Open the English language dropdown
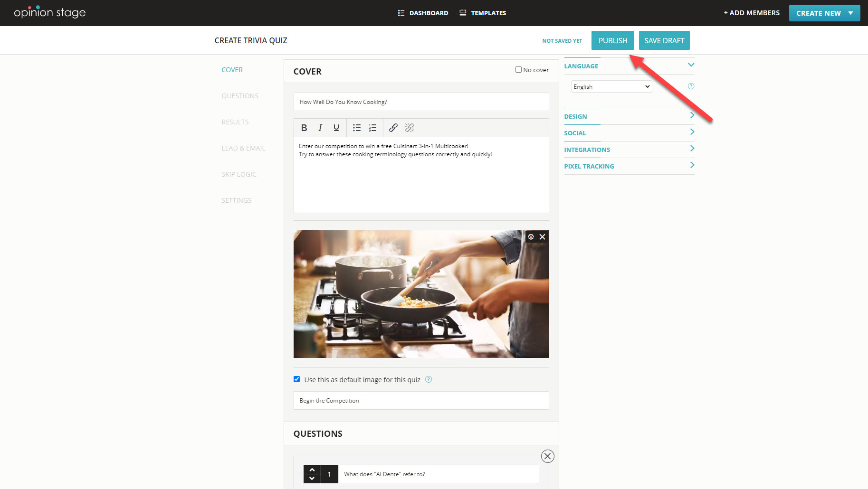 [611, 86]
